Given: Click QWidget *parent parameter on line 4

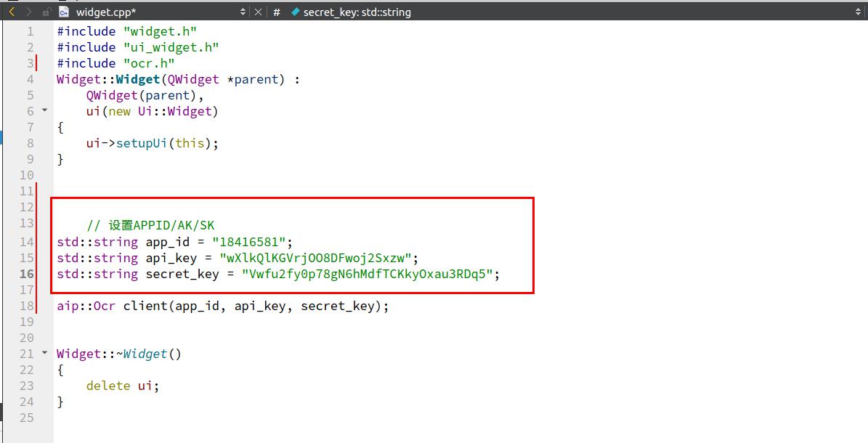Looking at the screenshot, I should pos(222,80).
